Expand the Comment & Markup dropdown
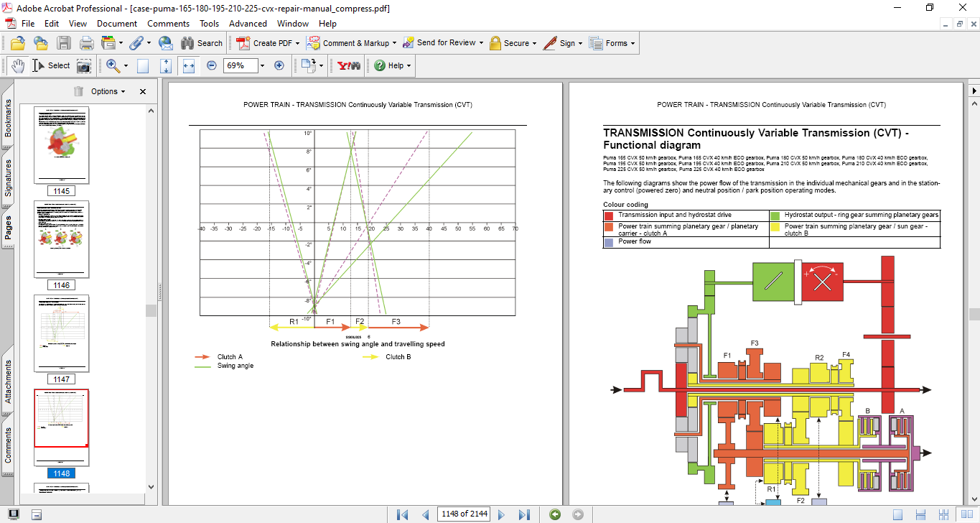Viewport: 980px width, 523px height. (x=394, y=43)
